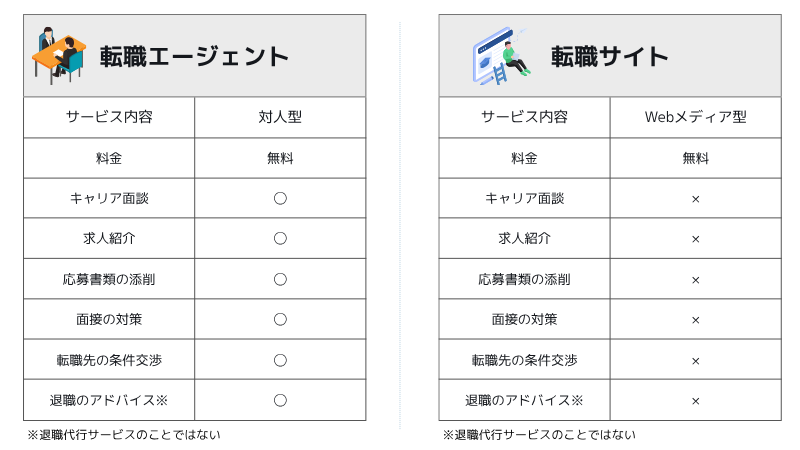Click the 転職エージェント header title
800x450 pixels.
pyautogui.click(x=194, y=57)
